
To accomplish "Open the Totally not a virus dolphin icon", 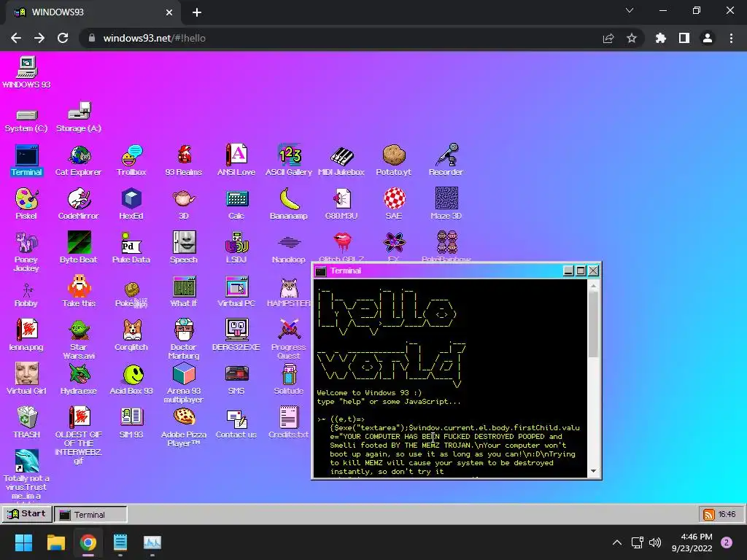I will point(27,461).
